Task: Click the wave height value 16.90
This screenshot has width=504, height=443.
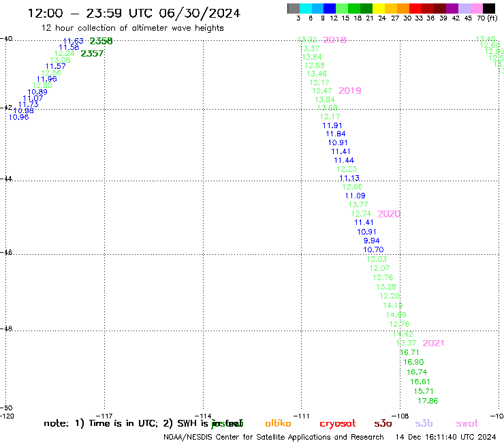Action: (413, 363)
